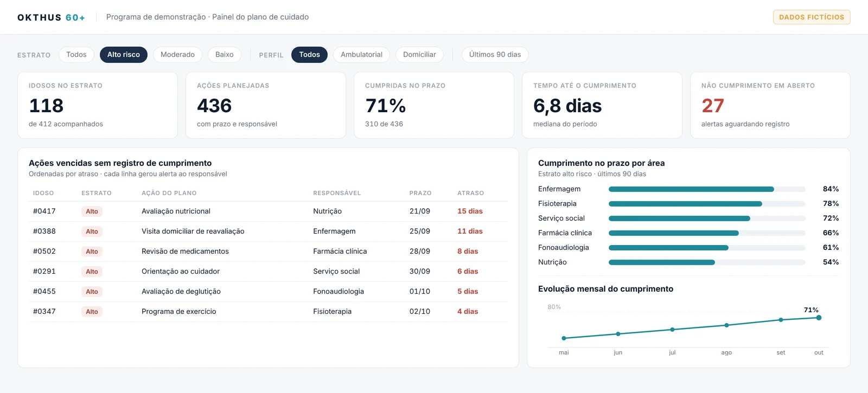
Task: Click Farmácia clínica in the responsável column
Action: tap(340, 252)
